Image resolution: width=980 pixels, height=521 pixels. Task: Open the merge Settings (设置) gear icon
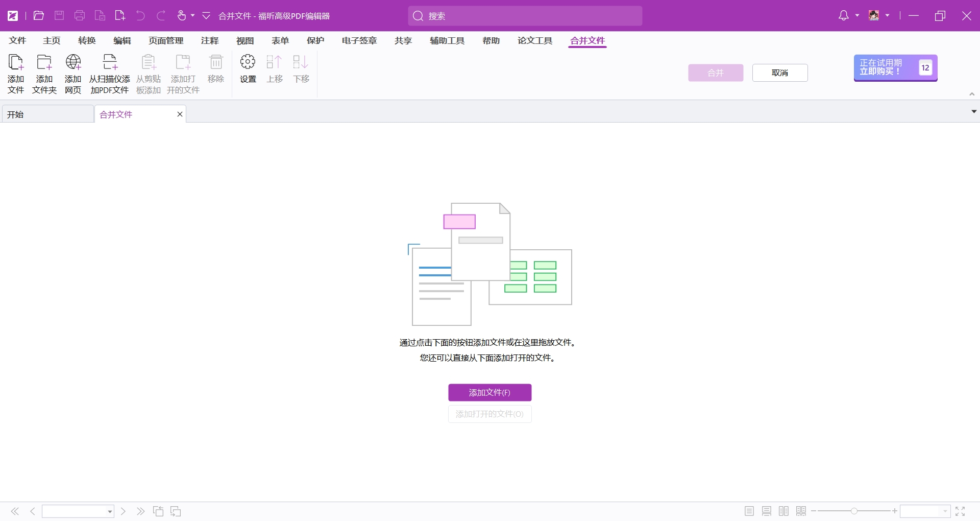pos(248,68)
